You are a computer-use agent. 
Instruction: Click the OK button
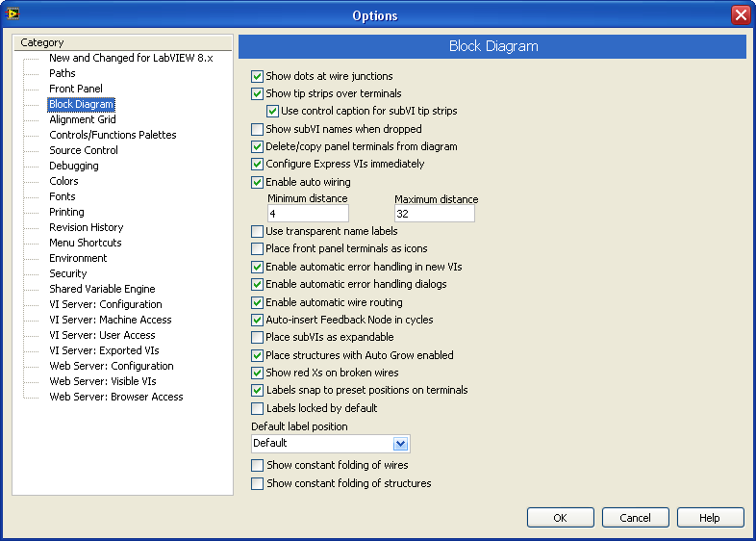tap(560, 518)
